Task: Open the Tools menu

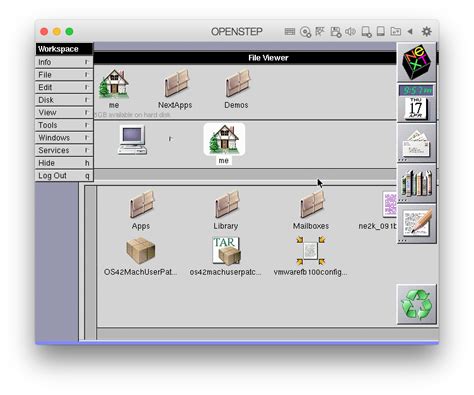Action: tap(64, 125)
